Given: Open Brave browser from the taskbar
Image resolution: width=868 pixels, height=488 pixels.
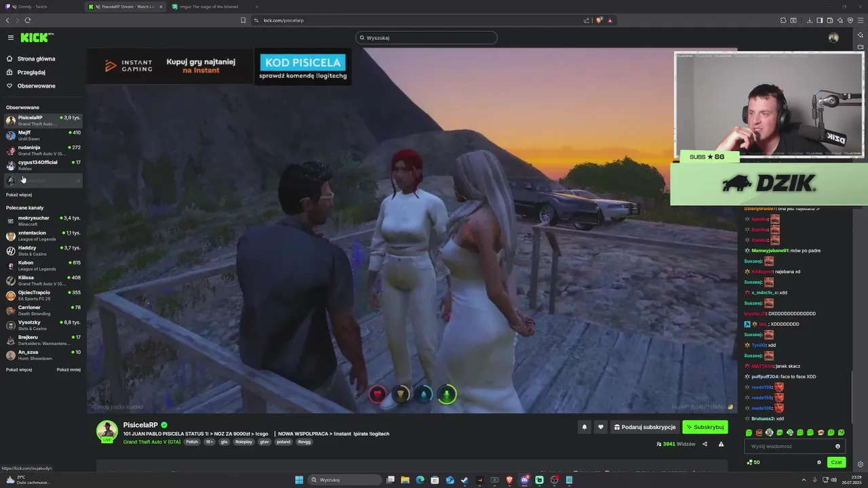Looking at the screenshot, I should click(509, 480).
